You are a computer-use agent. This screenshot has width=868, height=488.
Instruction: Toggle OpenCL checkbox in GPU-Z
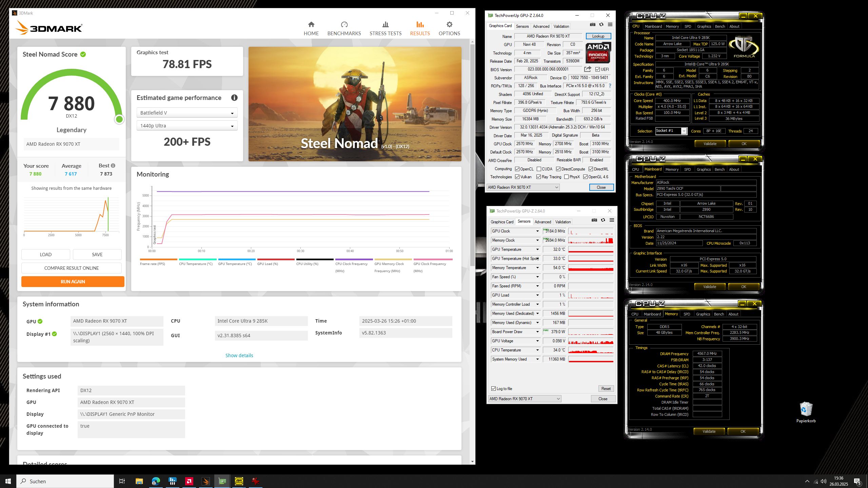tap(517, 169)
